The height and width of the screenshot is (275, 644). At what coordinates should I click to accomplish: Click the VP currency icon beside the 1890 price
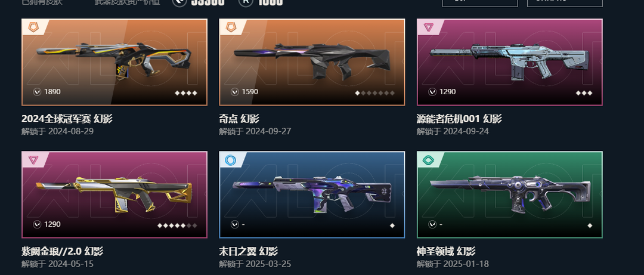coord(37,92)
